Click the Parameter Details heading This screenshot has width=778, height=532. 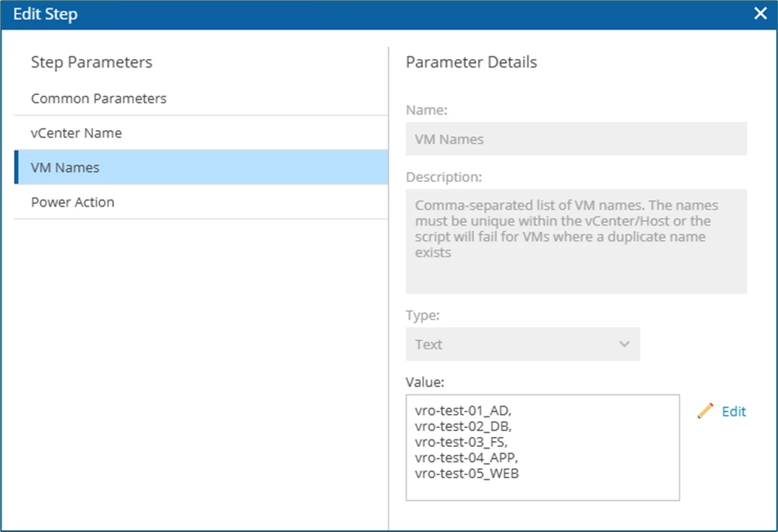pos(471,62)
